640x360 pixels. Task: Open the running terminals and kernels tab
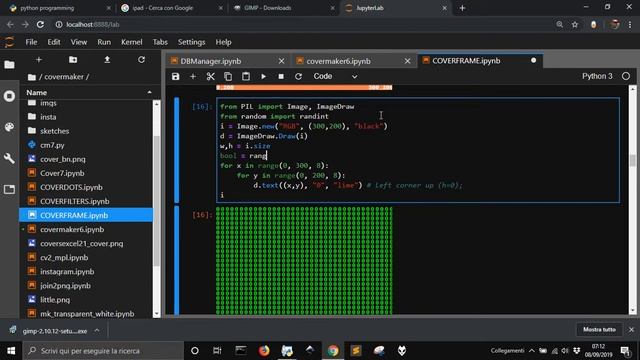coord(9,96)
